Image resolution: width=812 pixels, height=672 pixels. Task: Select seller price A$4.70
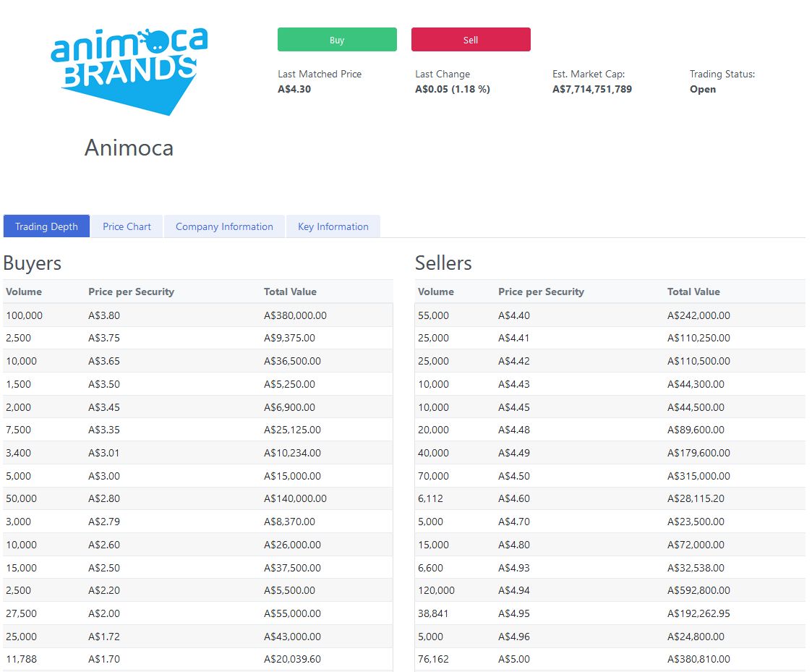[514, 522]
